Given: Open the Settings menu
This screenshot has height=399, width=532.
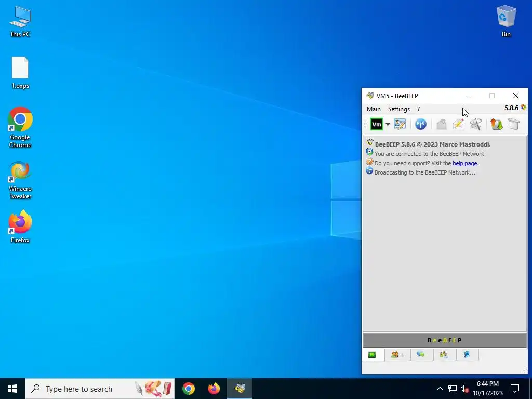Looking at the screenshot, I should [x=398, y=109].
